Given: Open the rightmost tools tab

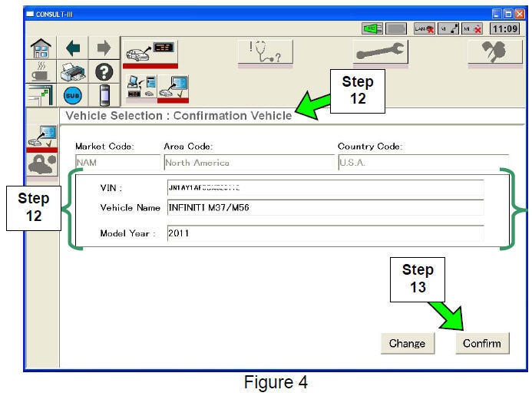Looking at the screenshot, I should (495, 53).
